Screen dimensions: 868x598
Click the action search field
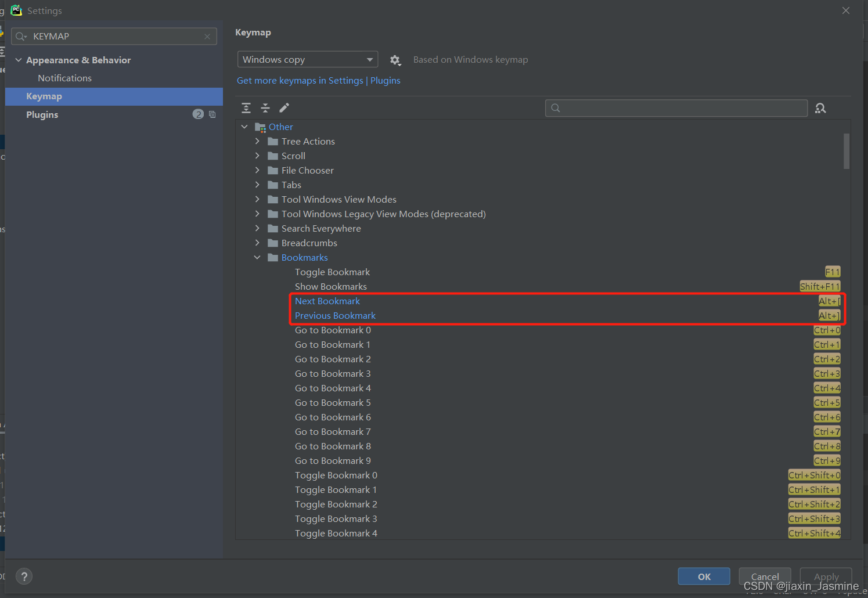tap(675, 108)
